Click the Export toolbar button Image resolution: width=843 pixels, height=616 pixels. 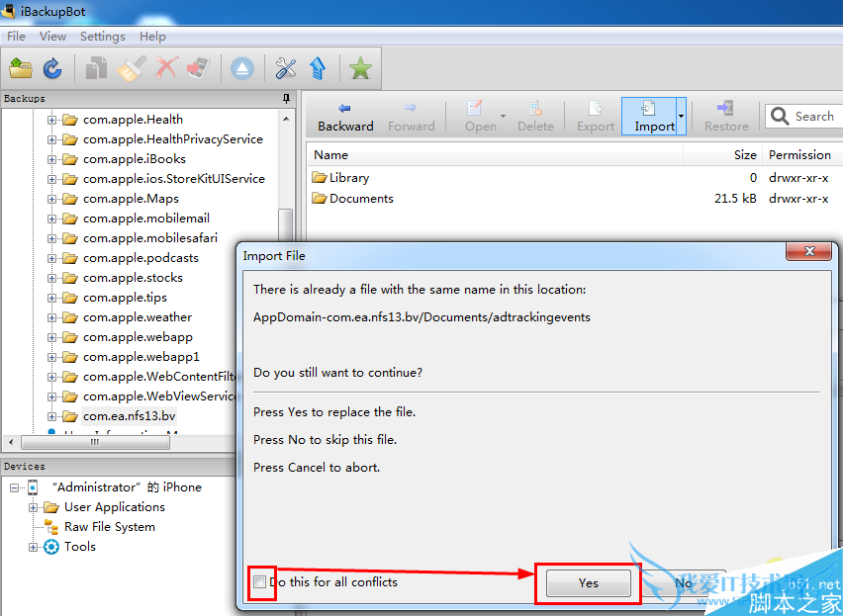coord(596,117)
